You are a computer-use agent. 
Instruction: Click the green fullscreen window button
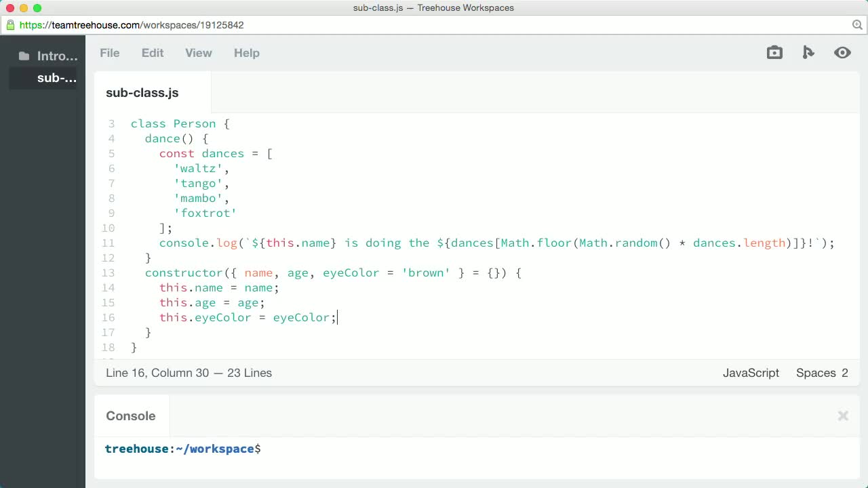click(x=37, y=8)
